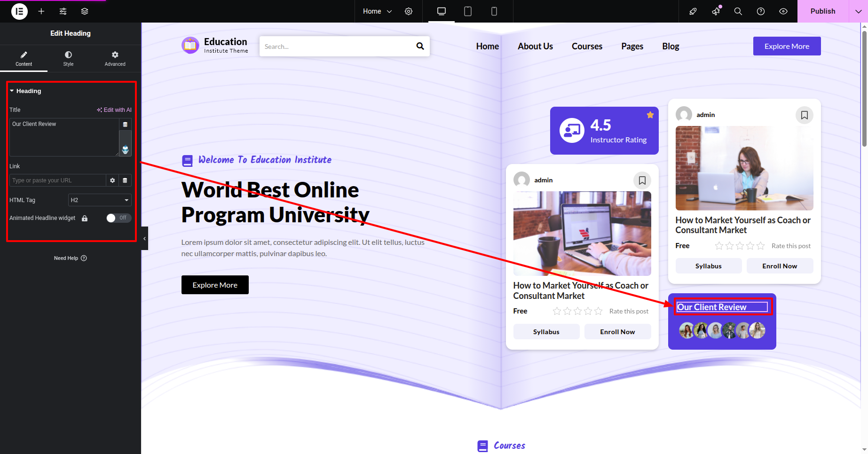The image size is (868, 454).
Task: Open the Blog nav item
Action: tap(671, 46)
